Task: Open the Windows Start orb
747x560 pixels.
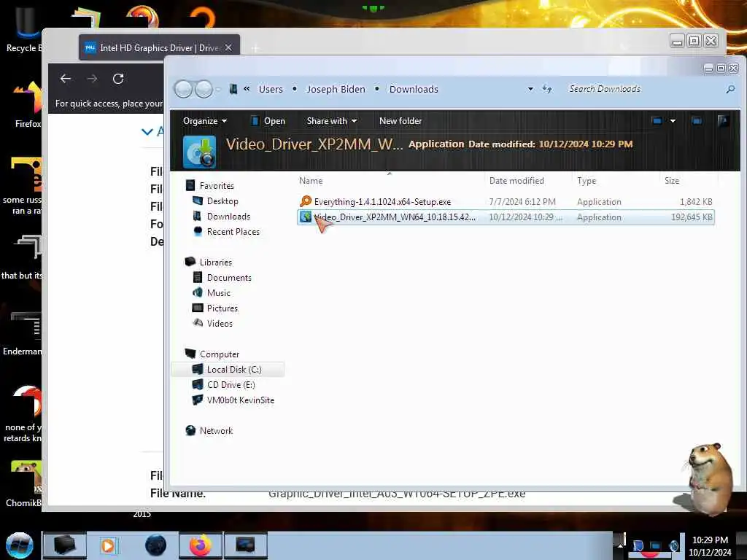Action: click(x=20, y=545)
